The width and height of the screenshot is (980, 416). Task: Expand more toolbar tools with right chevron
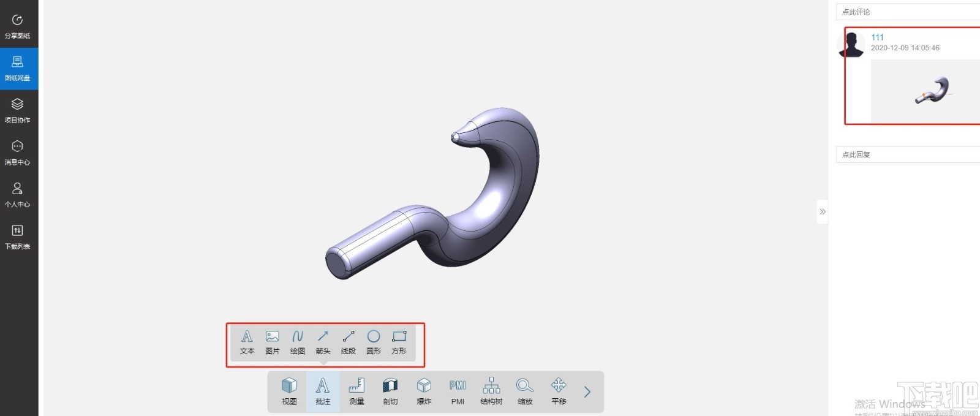point(587,392)
